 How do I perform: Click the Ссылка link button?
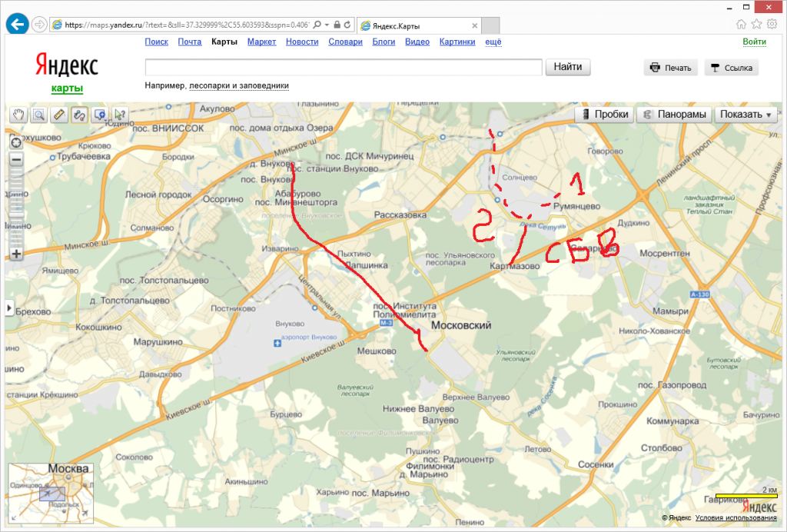[x=732, y=68]
